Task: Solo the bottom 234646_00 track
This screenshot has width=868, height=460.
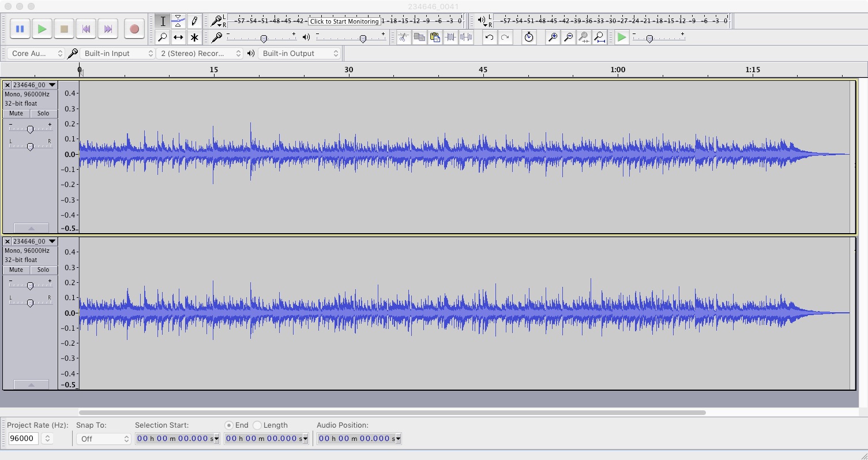Action: click(x=43, y=270)
